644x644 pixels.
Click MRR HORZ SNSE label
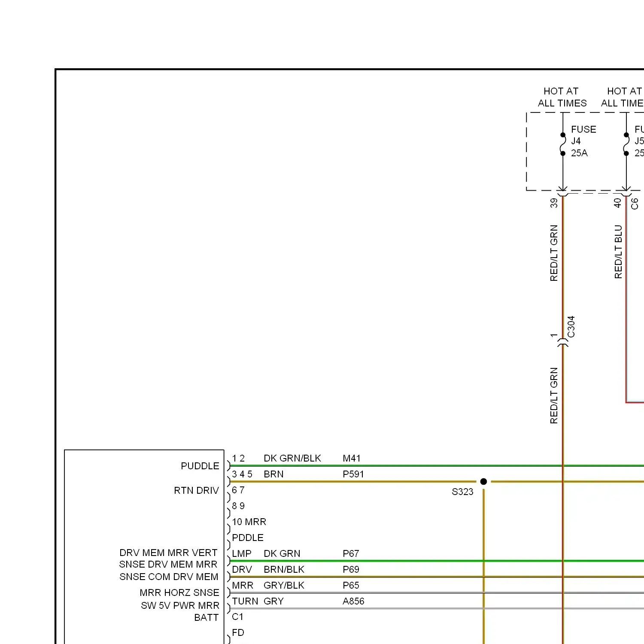tap(179, 593)
